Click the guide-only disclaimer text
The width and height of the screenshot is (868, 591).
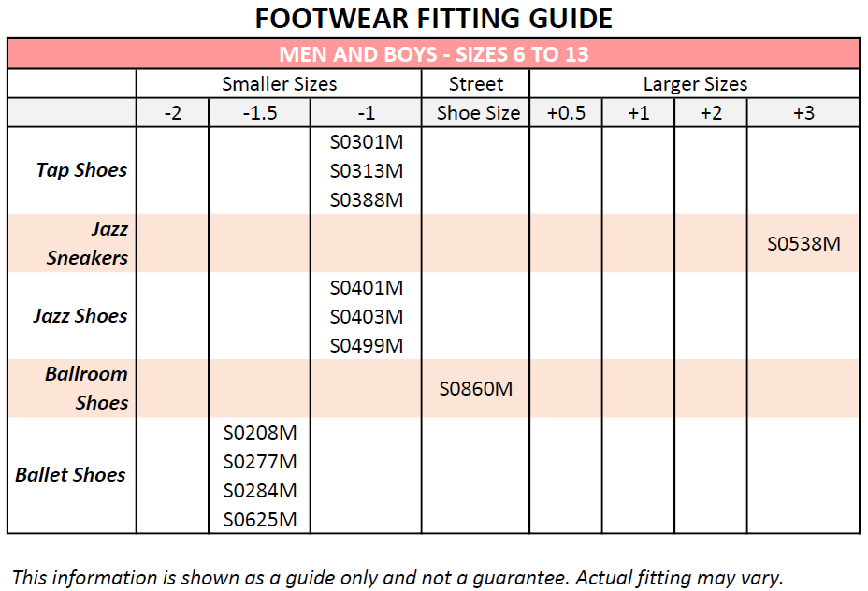point(398,576)
